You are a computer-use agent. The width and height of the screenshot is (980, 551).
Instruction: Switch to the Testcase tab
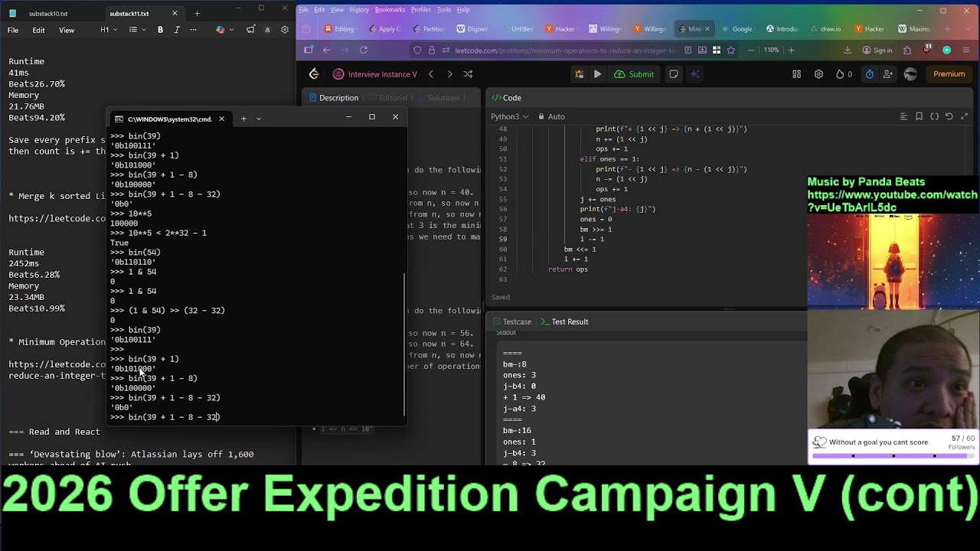[512, 321]
